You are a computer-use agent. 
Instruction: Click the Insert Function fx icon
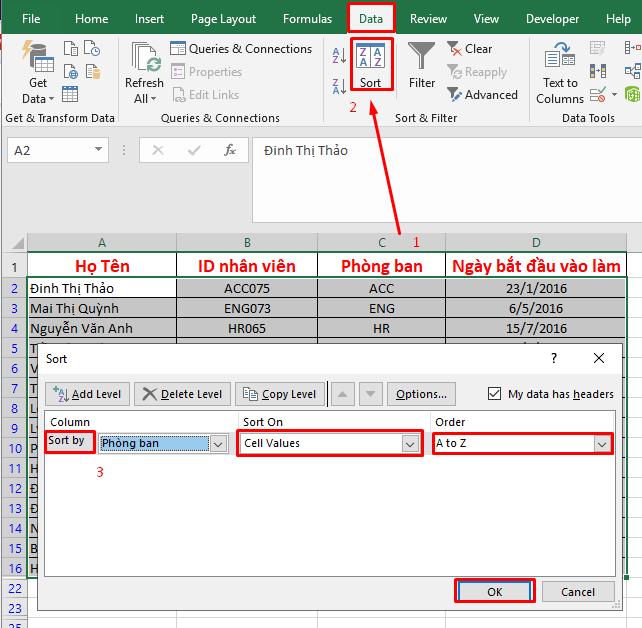tap(230, 150)
